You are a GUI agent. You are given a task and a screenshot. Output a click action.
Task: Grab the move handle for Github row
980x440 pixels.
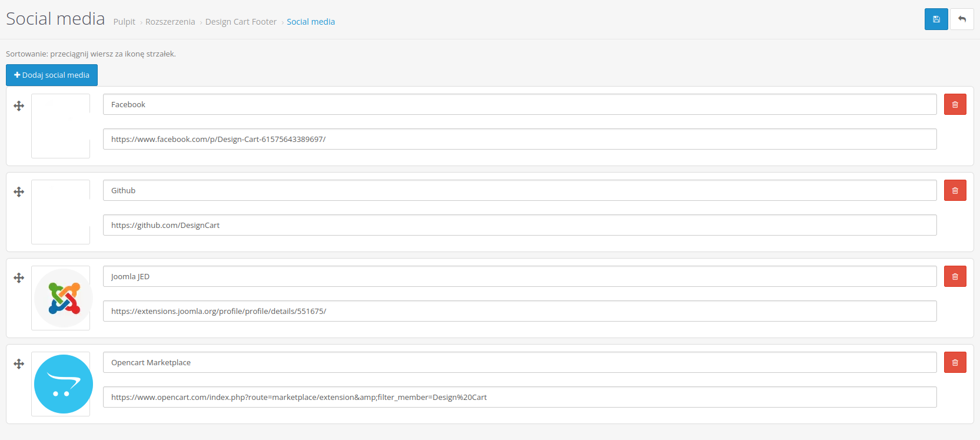tap(19, 192)
